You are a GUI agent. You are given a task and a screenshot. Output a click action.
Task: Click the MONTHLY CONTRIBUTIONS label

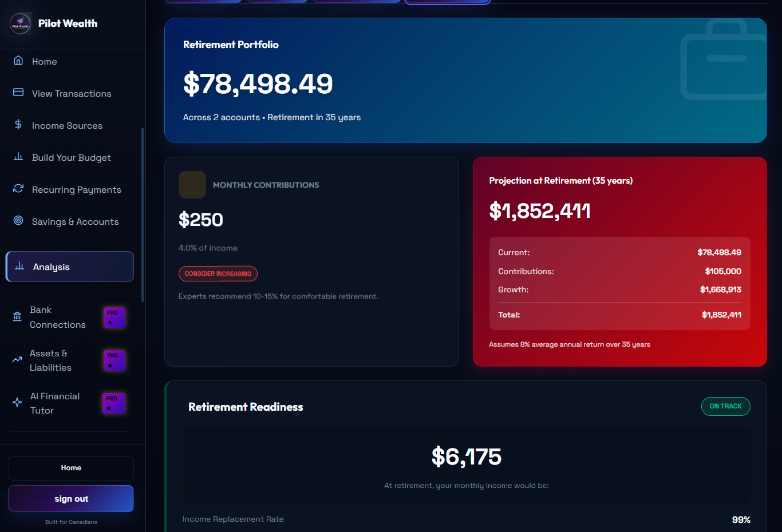(266, 185)
